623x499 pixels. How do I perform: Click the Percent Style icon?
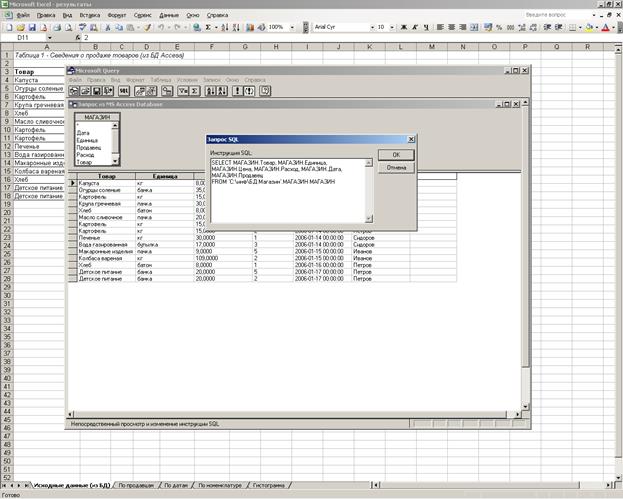499,27
